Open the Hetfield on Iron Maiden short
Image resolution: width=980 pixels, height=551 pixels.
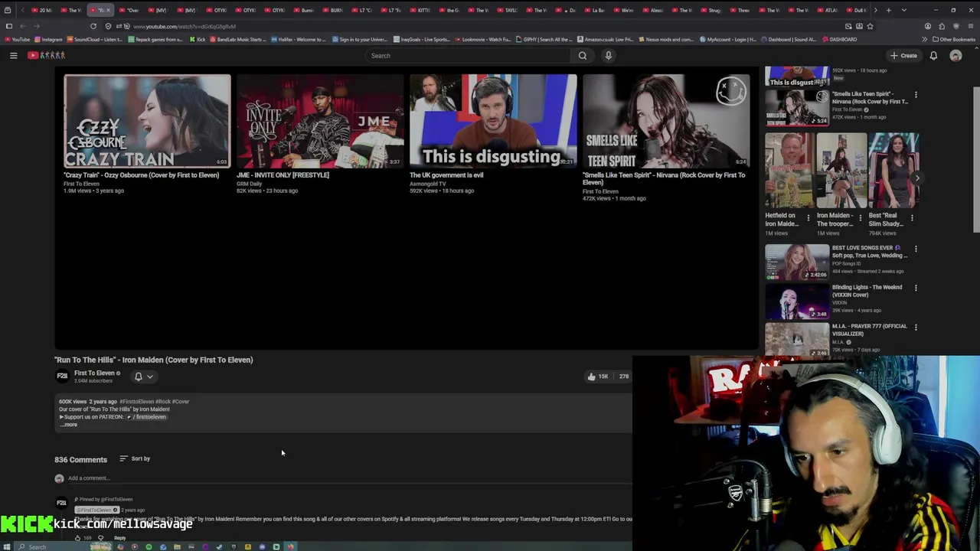point(789,171)
